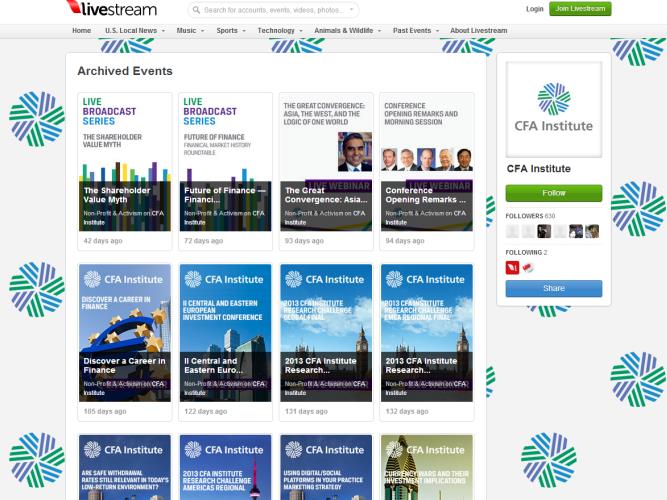Open the sixth follower avatar
Screen dimensions: 667x500
click(592, 231)
